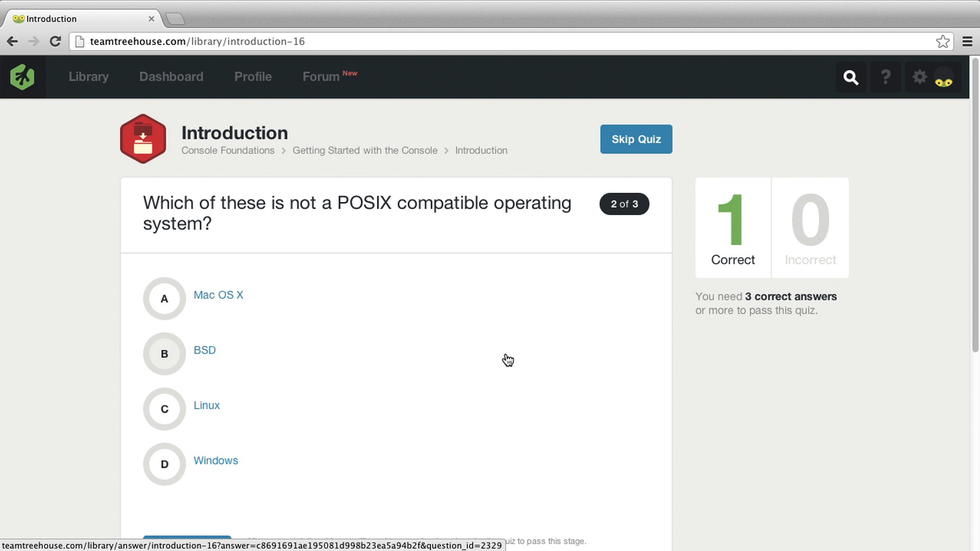Click the Introduction breadcrumb link

tap(481, 150)
